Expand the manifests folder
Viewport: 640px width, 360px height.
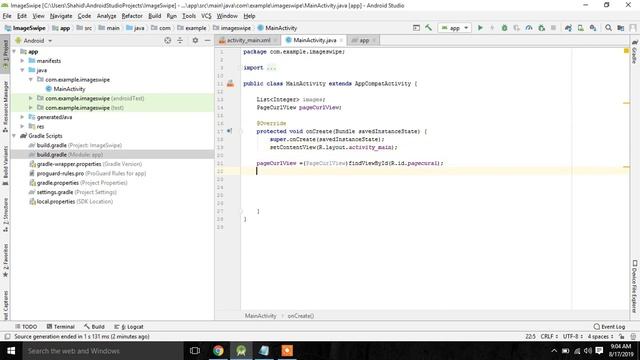click(22, 60)
